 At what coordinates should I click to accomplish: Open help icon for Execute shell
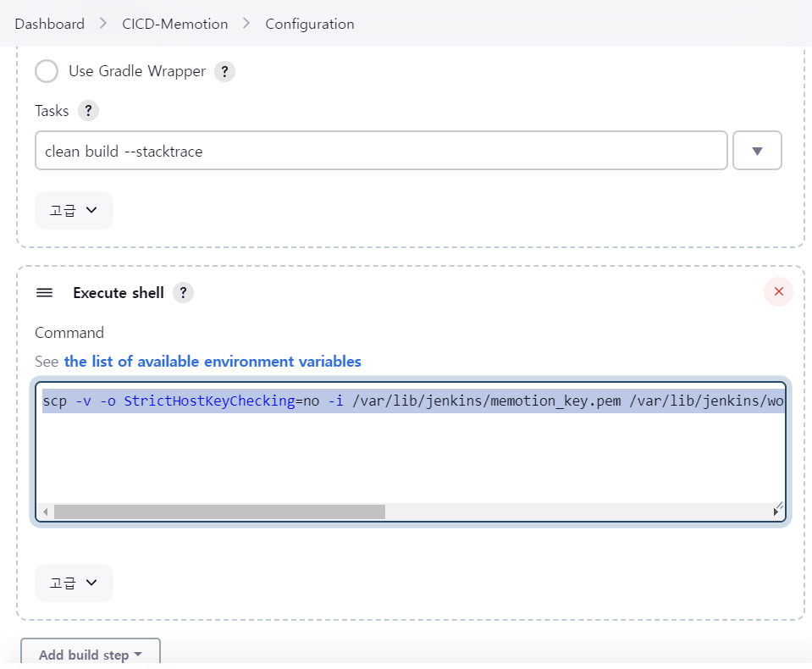[184, 292]
